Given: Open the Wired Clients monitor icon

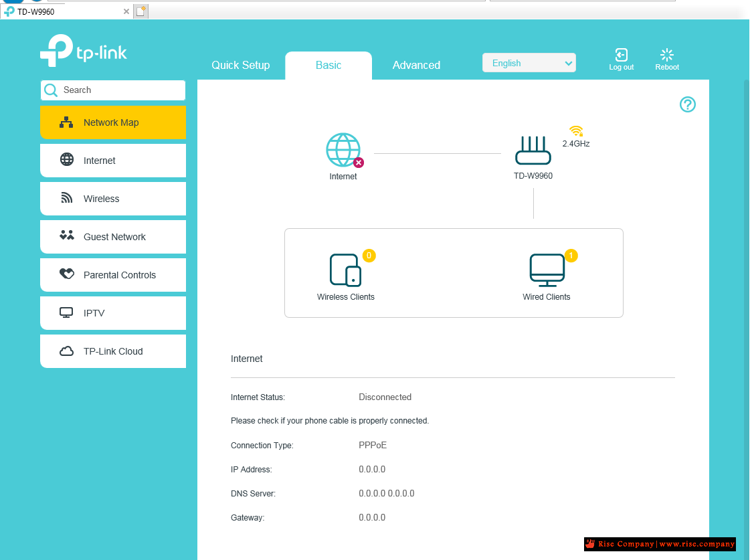Looking at the screenshot, I should 547,270.
